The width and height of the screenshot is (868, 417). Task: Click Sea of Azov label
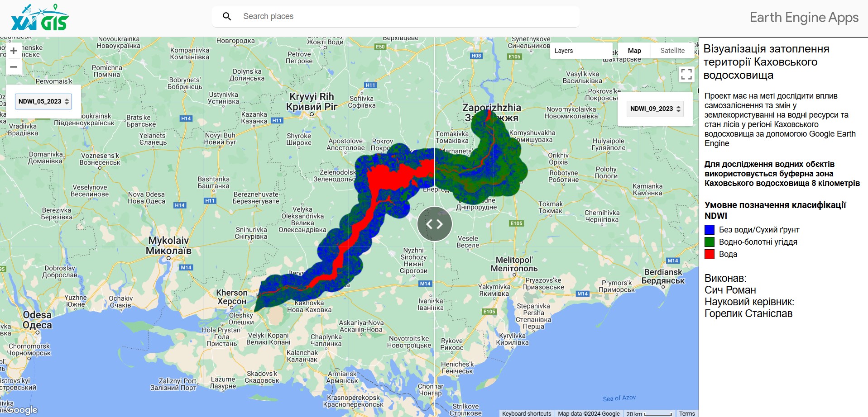point(619,398)
